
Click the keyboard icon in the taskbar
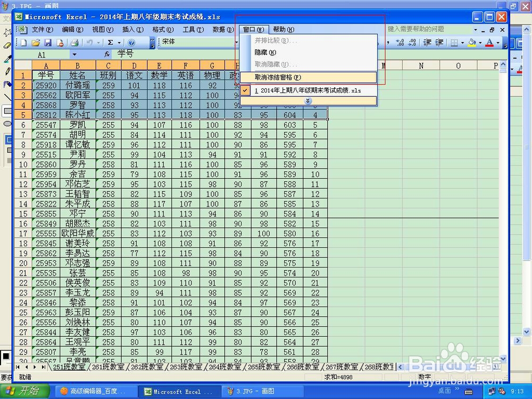tap(469, 392)
